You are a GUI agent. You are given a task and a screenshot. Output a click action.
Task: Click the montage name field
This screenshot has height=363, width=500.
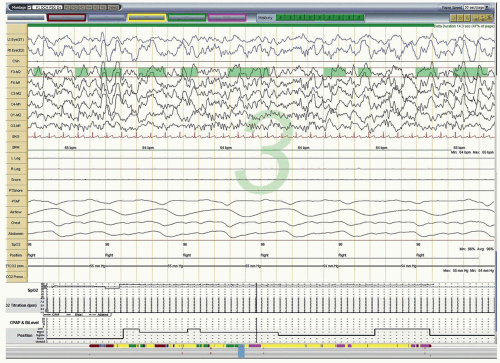coord(47,7)
